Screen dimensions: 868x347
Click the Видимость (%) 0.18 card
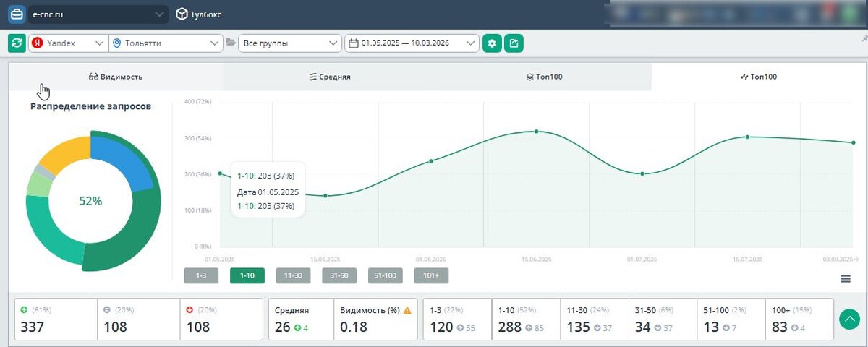[x=375, y=319]
